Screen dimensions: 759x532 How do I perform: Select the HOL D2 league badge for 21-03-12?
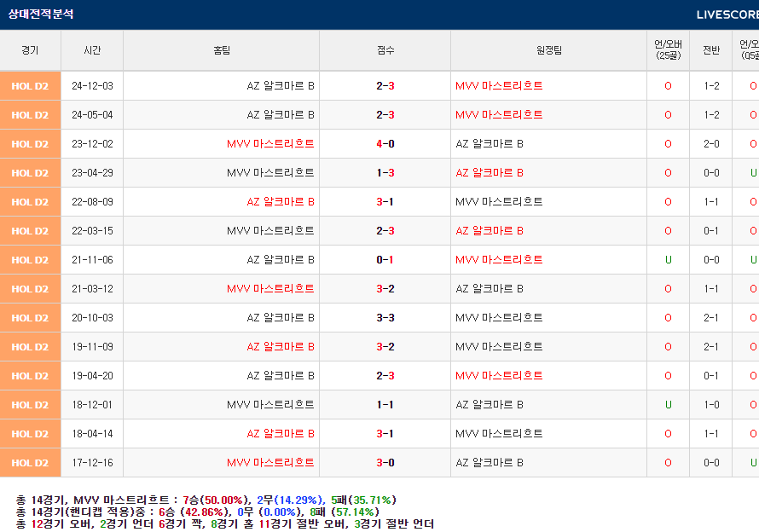[30, 289]
